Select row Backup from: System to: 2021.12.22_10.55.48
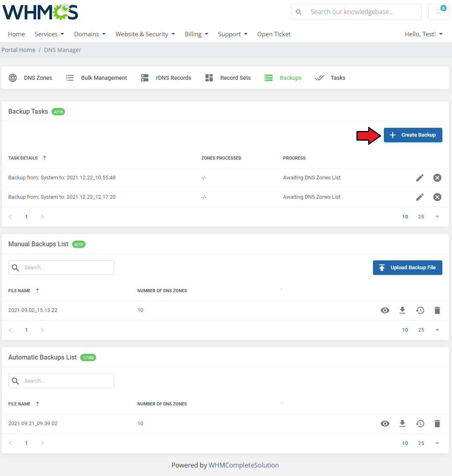This screenshot has width=452, height=476. click(x=225, y=178)
